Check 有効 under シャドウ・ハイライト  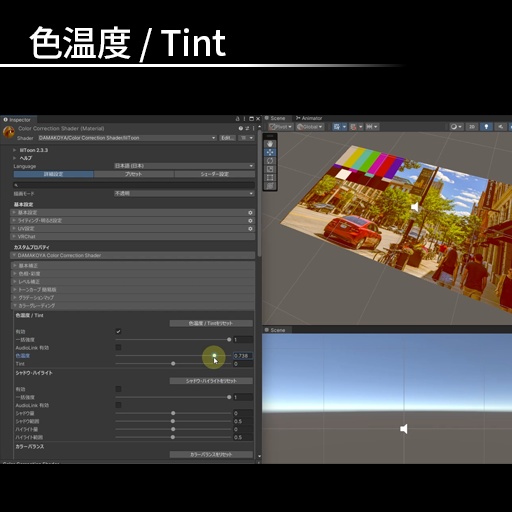point(118,389)
